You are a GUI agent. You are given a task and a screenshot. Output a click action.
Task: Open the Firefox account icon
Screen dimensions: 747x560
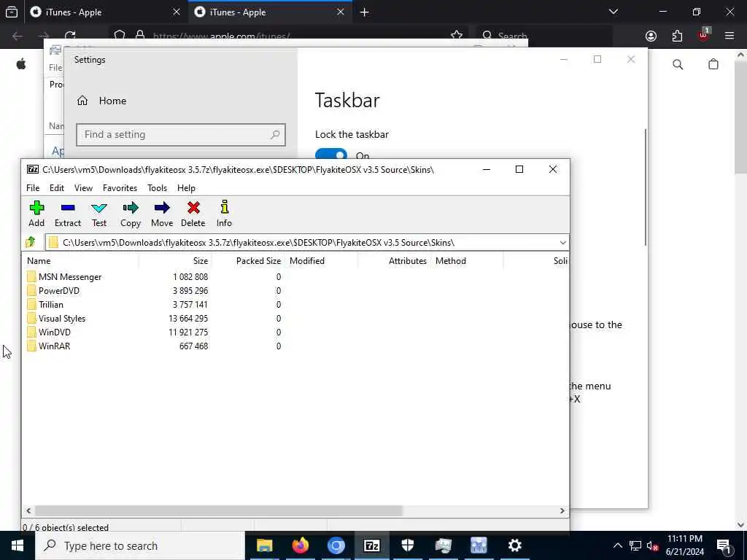click(651, 36)
